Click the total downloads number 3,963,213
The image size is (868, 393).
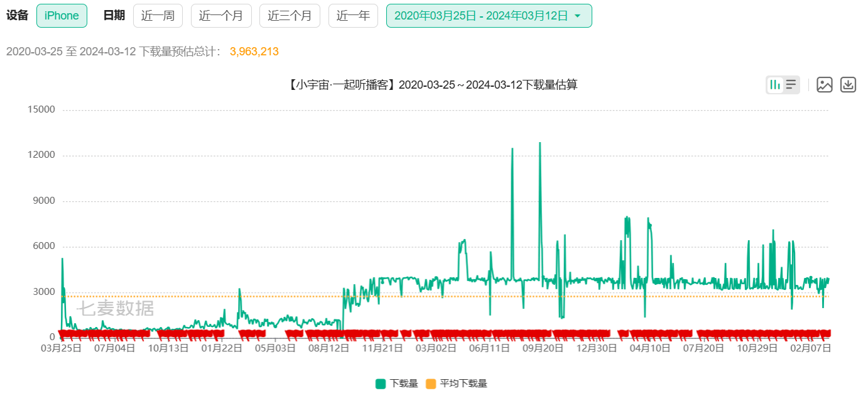point(254,52)
